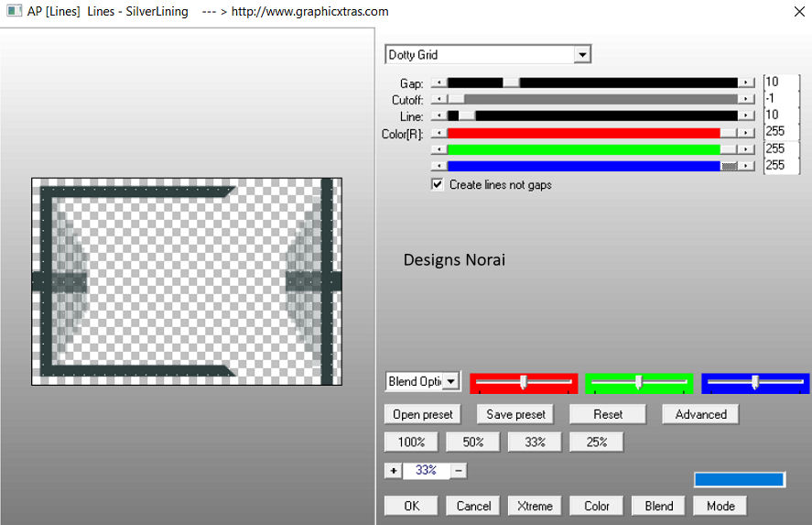812x525 pixels.
Task: Click the Gap slider left arrow
Action: [439, 83]
